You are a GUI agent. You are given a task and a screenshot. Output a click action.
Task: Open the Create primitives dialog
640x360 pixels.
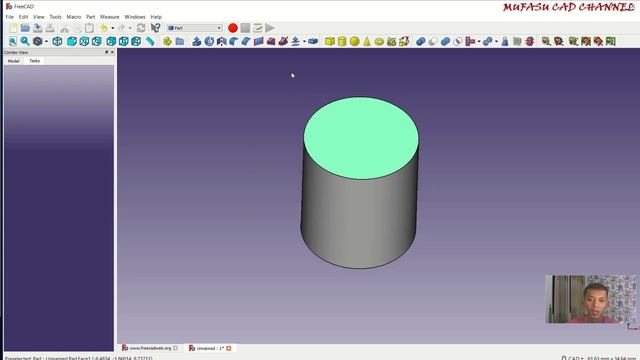point(392,41)
